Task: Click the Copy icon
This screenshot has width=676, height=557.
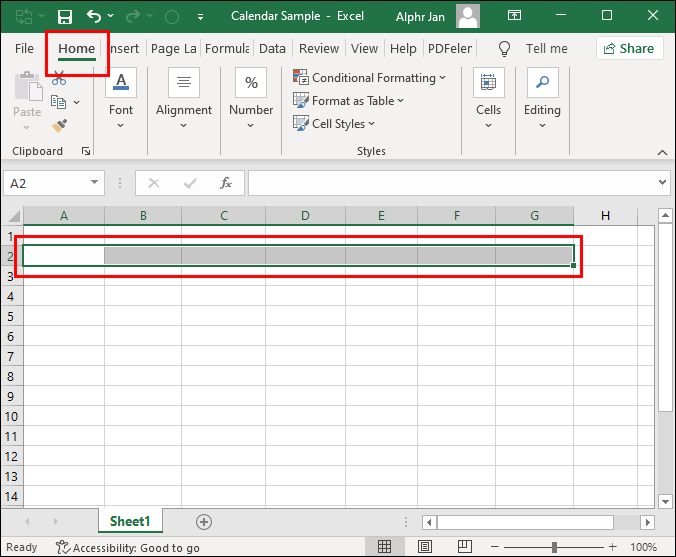Action: (x=58, y=102)
